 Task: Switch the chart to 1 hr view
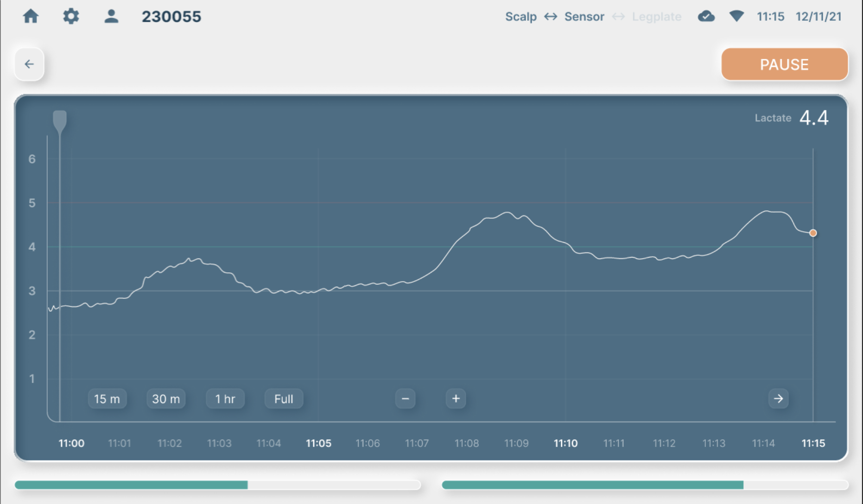click(x=225, y=399)
